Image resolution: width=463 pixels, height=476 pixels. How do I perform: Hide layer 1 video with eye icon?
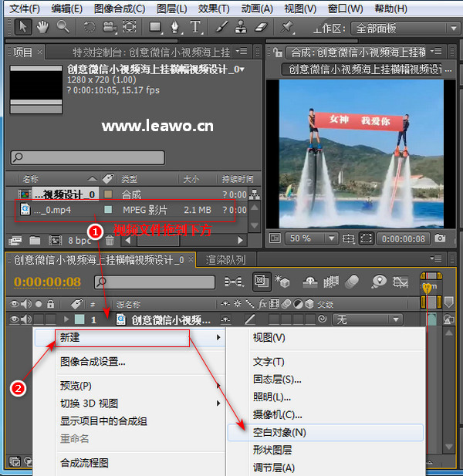14,319
